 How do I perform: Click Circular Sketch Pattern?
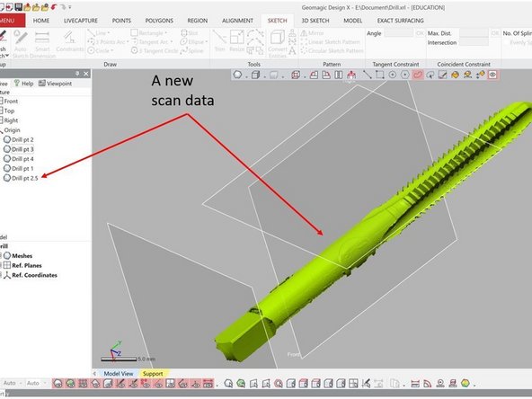[332, 50]
